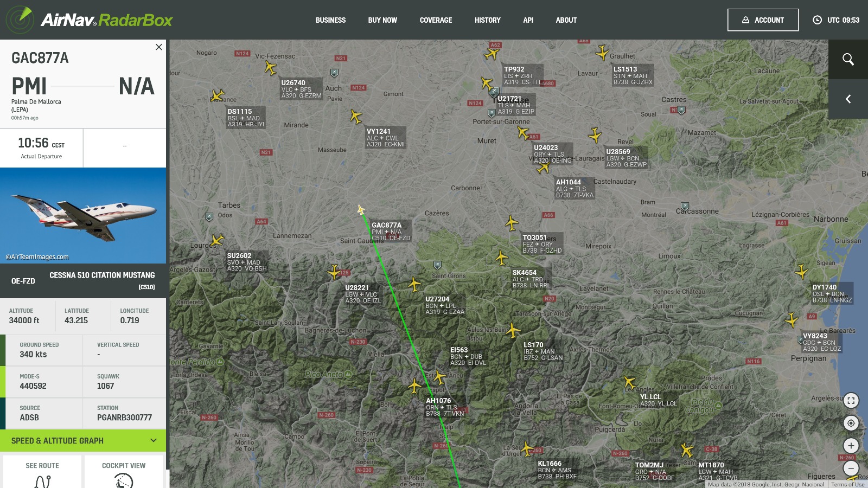Click the Carcassonne airport marker
The image size is (868, 488).
click(685, 207)
